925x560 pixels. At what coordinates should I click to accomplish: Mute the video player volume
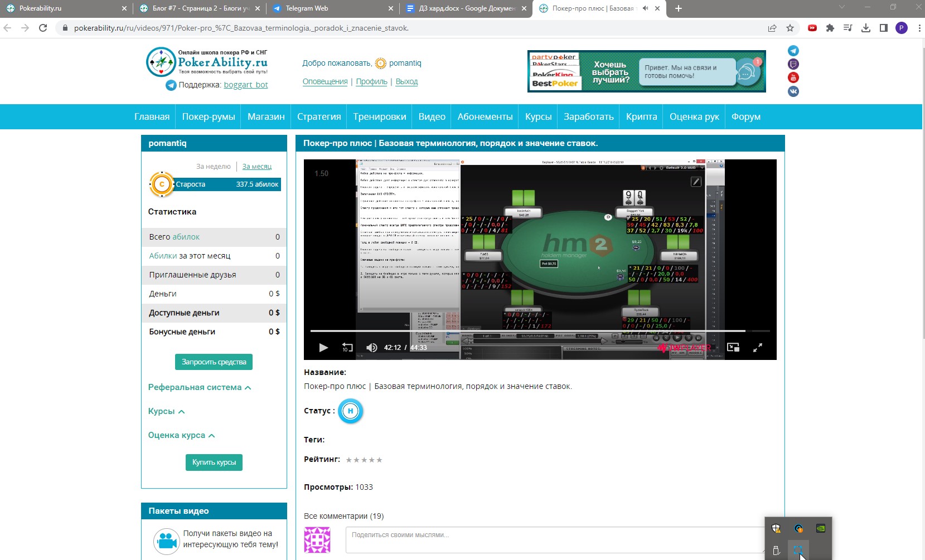[371, 348]
